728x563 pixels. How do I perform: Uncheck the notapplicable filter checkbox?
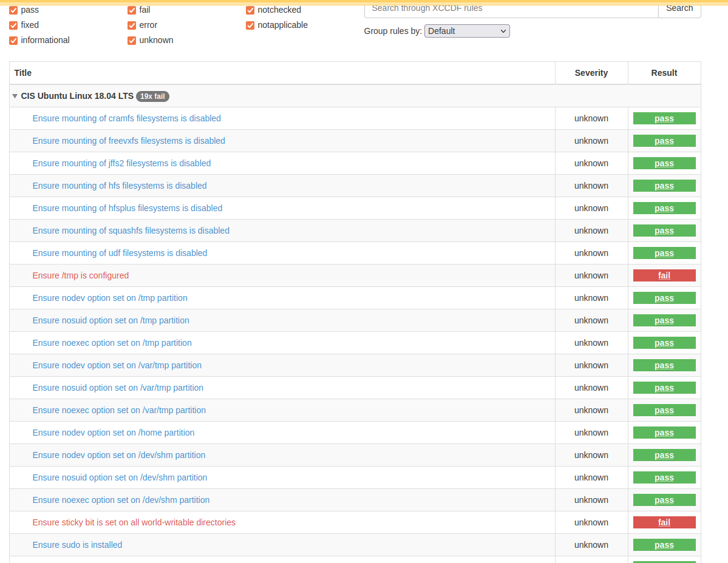click(x=250, y=25)
